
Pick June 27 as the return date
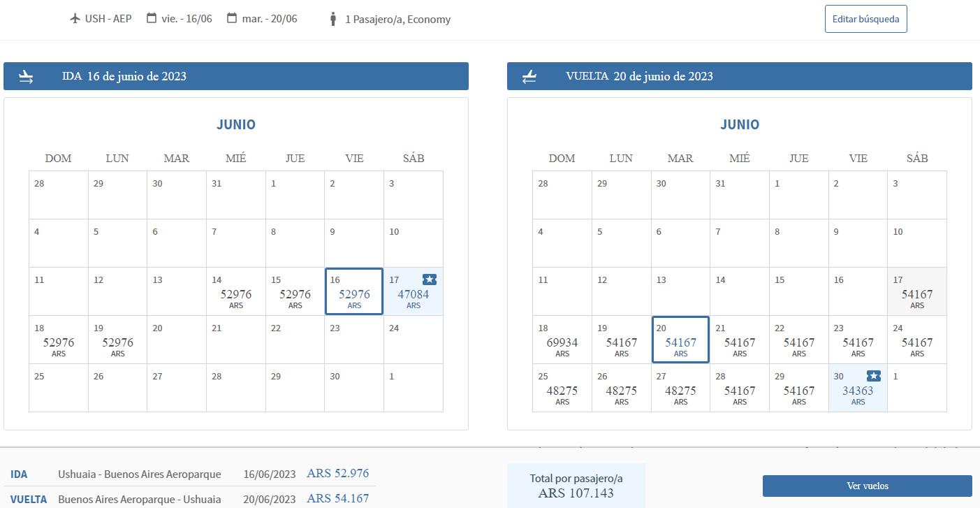[x=680, y=389]
